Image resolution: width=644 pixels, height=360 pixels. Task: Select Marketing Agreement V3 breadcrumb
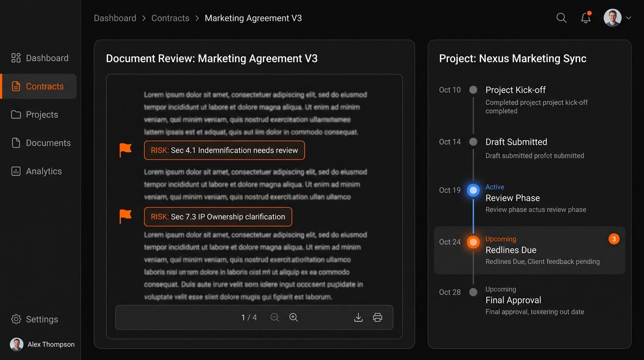click(253, 18)
